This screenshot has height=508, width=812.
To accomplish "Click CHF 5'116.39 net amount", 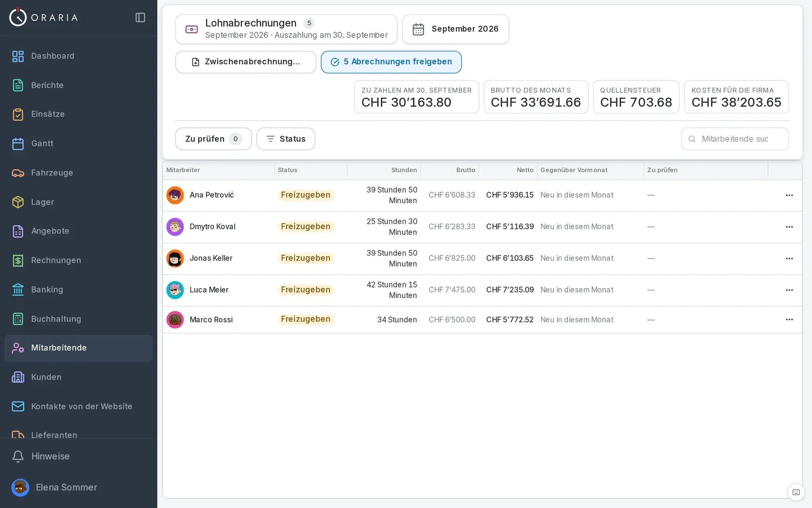I will 510,226.
